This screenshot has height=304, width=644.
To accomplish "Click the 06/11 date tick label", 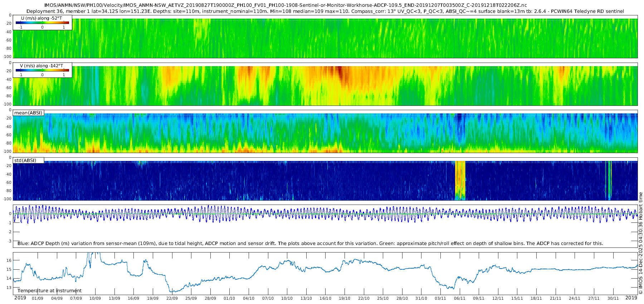I will pos(459,298).
